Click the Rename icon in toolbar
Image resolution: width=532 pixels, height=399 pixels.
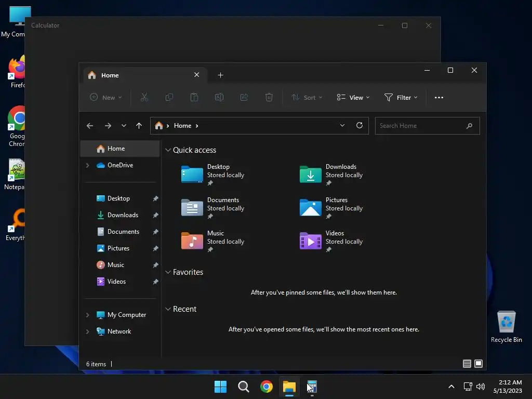pos(219,97)
